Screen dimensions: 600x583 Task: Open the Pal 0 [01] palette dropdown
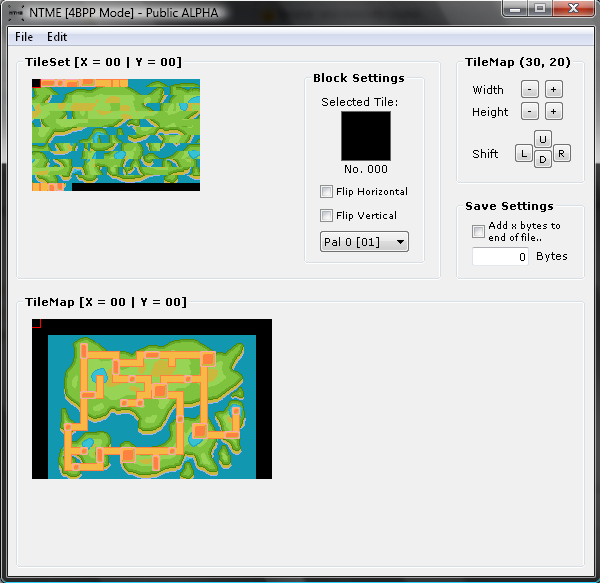[x=364, y=242]
